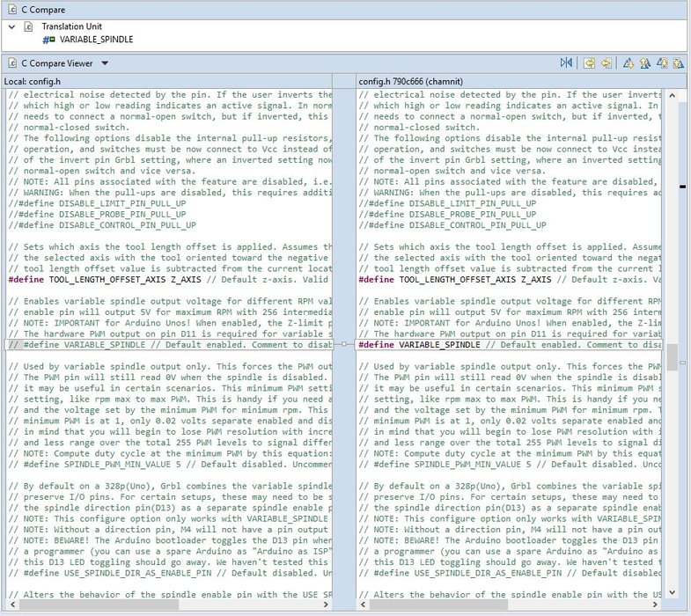Click right pane horizontal scroll left arrow
This screenshot has width=691, height=616.
(x=364, y=605)
